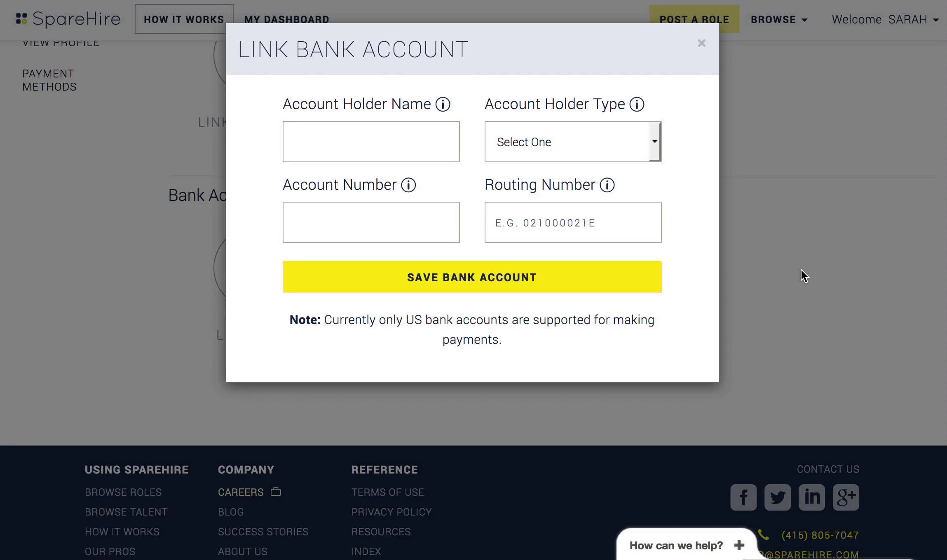Click the Twitter icon in footer

[x=778, y=497]
